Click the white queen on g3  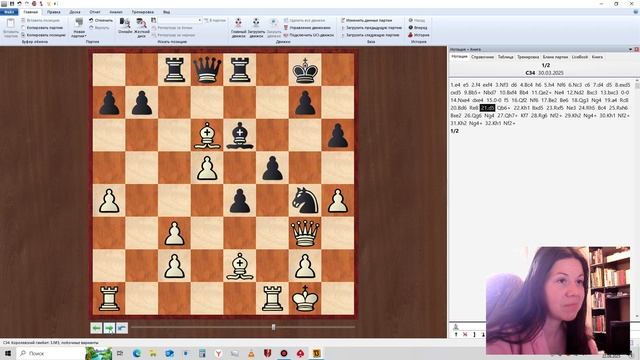(305, 233)
